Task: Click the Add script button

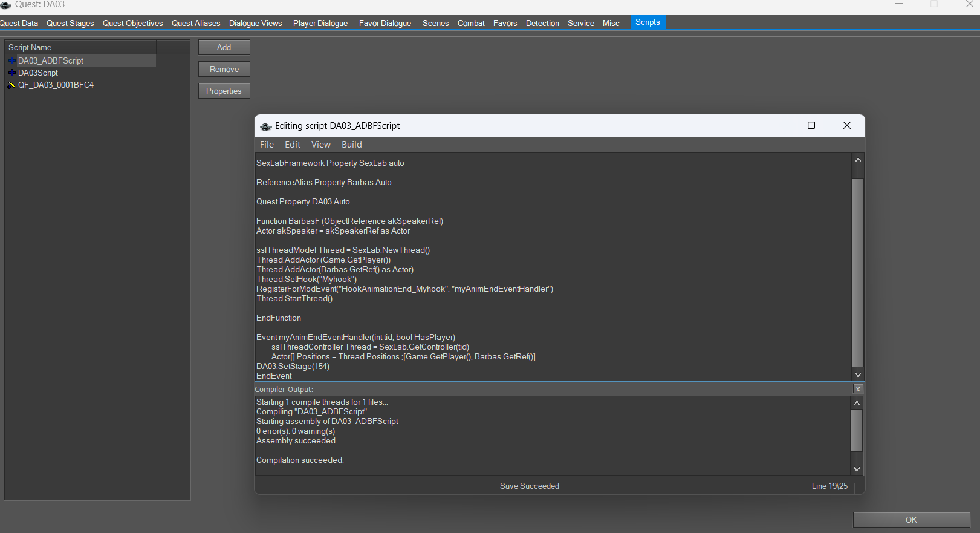Action: [x=224, y=47]
